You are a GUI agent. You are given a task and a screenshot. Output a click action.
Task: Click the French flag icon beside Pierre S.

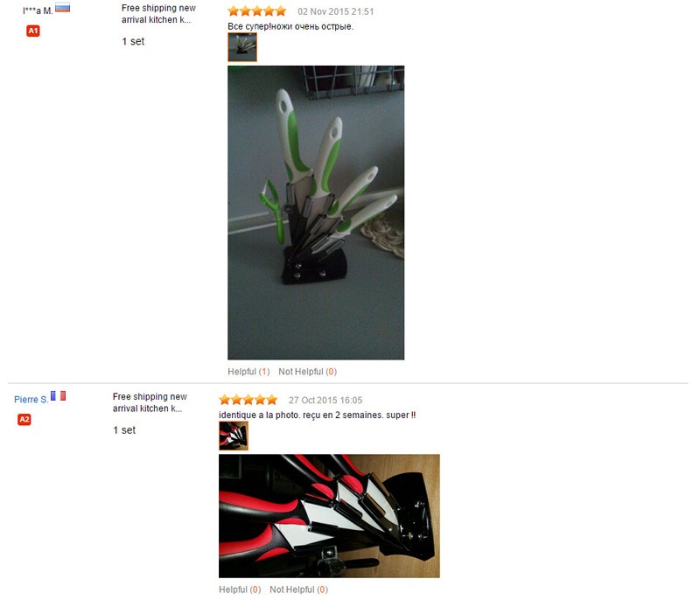58,395
